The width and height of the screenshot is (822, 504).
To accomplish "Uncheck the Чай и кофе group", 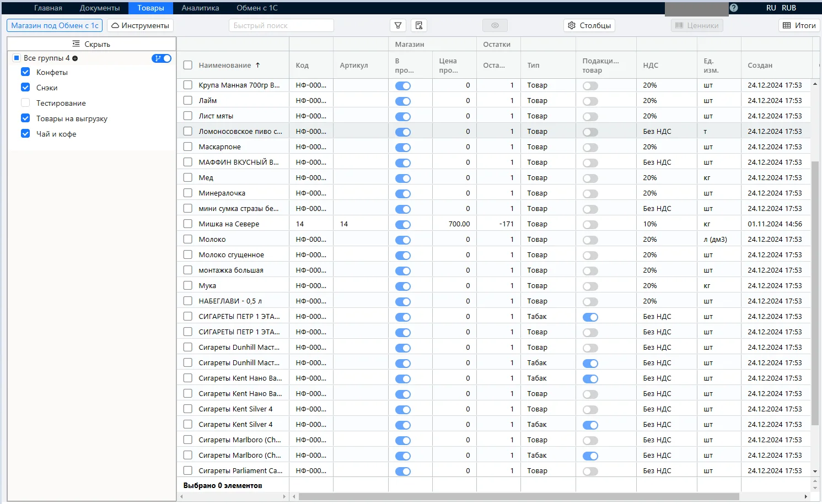I will click(x=25, y=134).
